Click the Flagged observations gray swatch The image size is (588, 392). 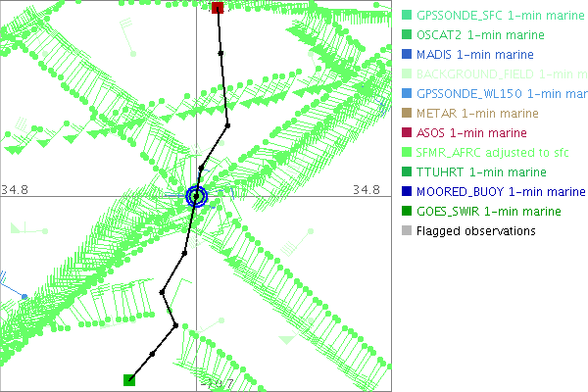click(x=407, y=230)
